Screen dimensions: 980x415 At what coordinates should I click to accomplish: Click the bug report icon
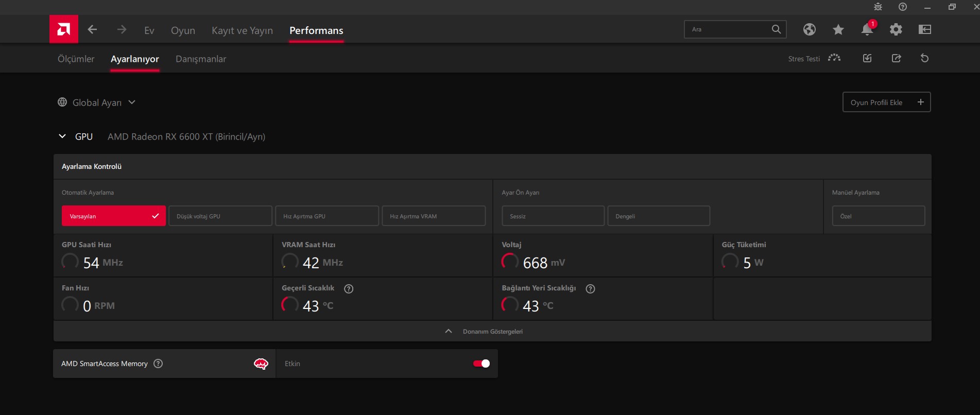pos(878,7)
